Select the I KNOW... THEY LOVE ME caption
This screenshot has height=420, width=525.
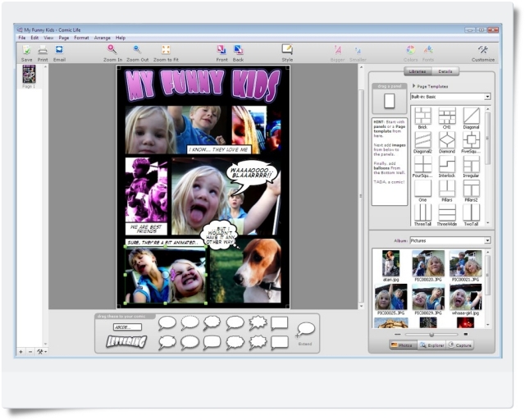[x=219, y=150]
